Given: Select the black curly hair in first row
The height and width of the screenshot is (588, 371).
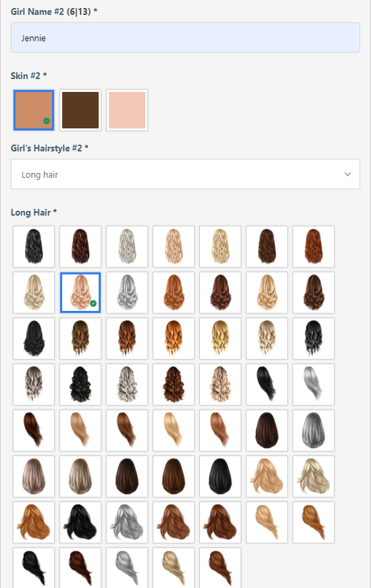Looking at the screenshot, I should pyautogui.click(x=34, y=247).
